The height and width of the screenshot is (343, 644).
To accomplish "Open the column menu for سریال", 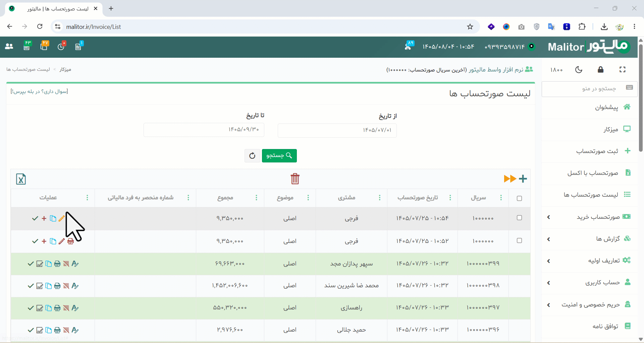I will click(501, 198).
